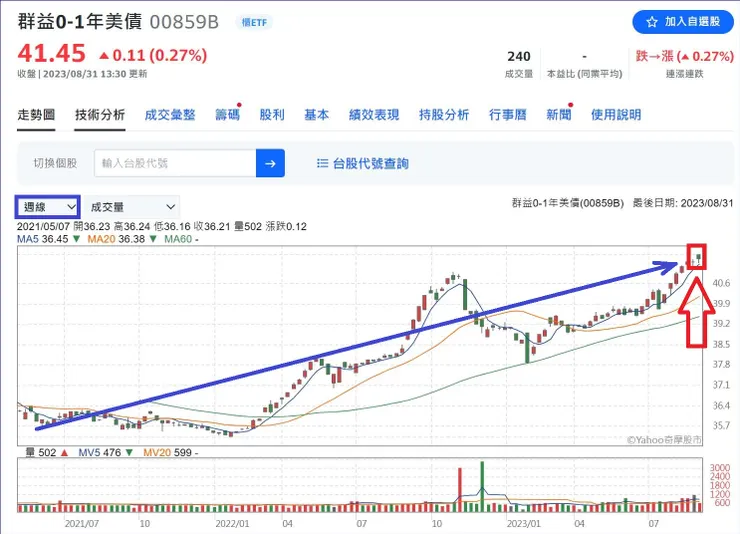Image resolution: width=740 pixels, height=534 pixels.
Task: Click the blue arrow search button
Action: tap(270, 163)
